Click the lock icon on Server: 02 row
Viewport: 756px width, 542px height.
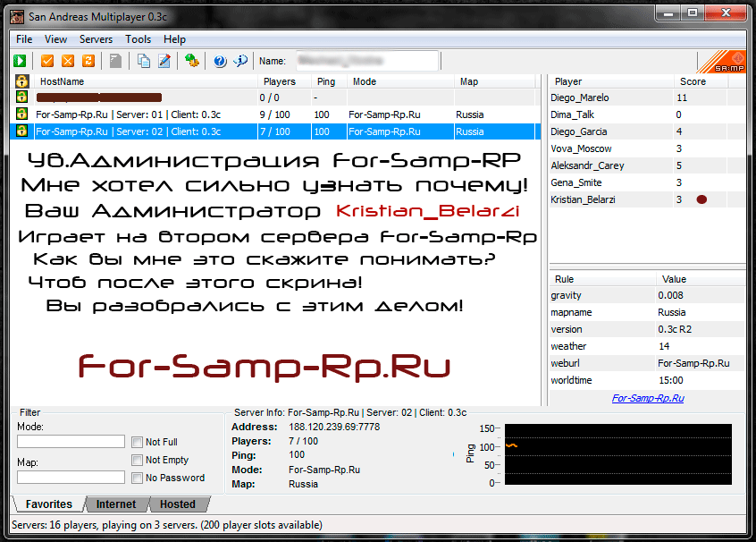pos(21,131)
